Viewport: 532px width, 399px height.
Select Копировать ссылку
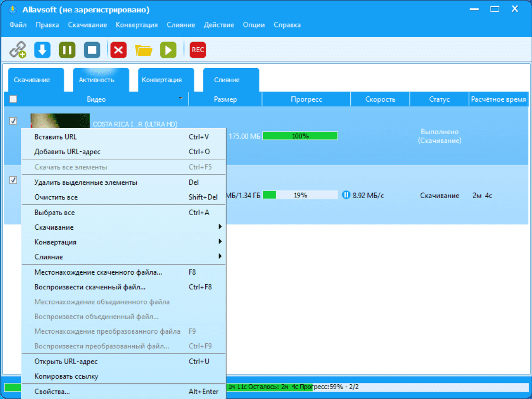tap(123, 376)
